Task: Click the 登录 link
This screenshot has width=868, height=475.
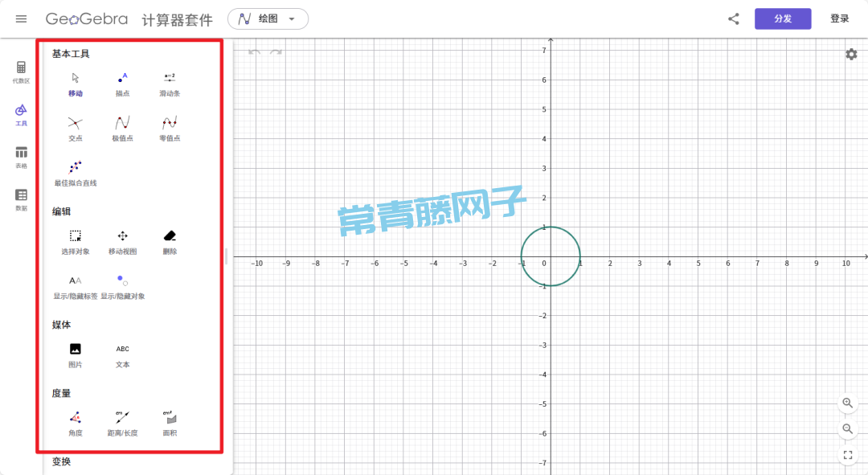Action: (839, 18)
